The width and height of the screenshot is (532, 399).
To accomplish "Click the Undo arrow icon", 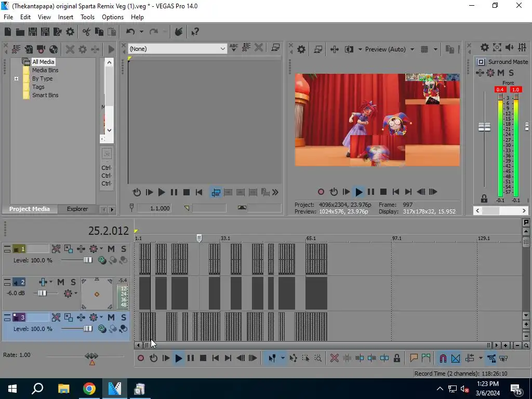I will [130, 32].
